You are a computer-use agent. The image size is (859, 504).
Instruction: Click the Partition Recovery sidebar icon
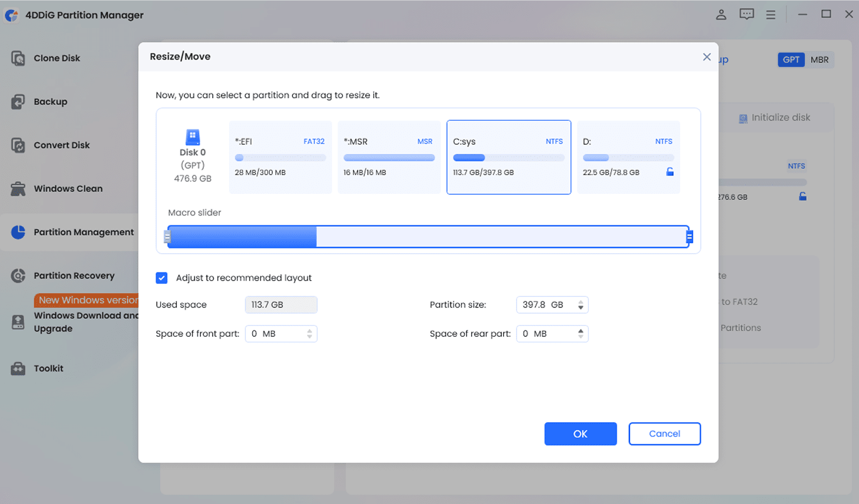point(18,276)
